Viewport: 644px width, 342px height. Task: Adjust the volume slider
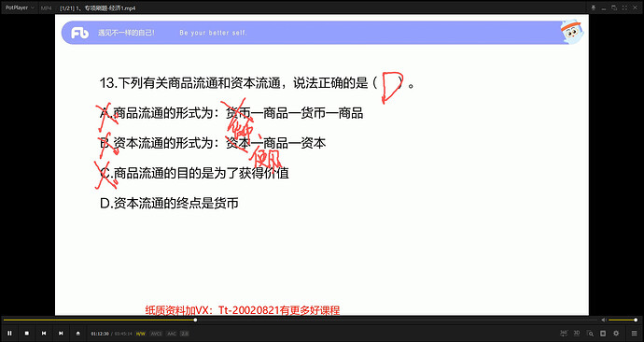(623, 320)
